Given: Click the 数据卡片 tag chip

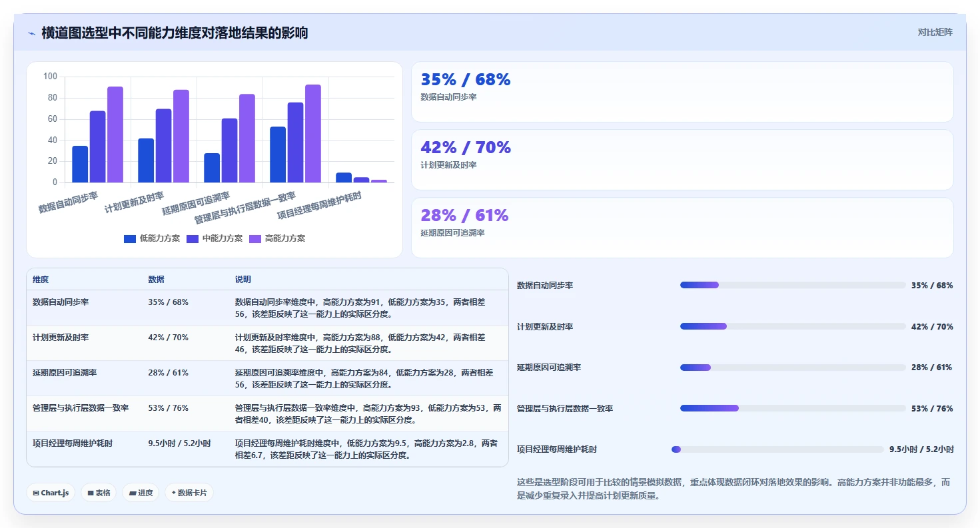Looking at the screenshot, I should click(x=189, y=493).
